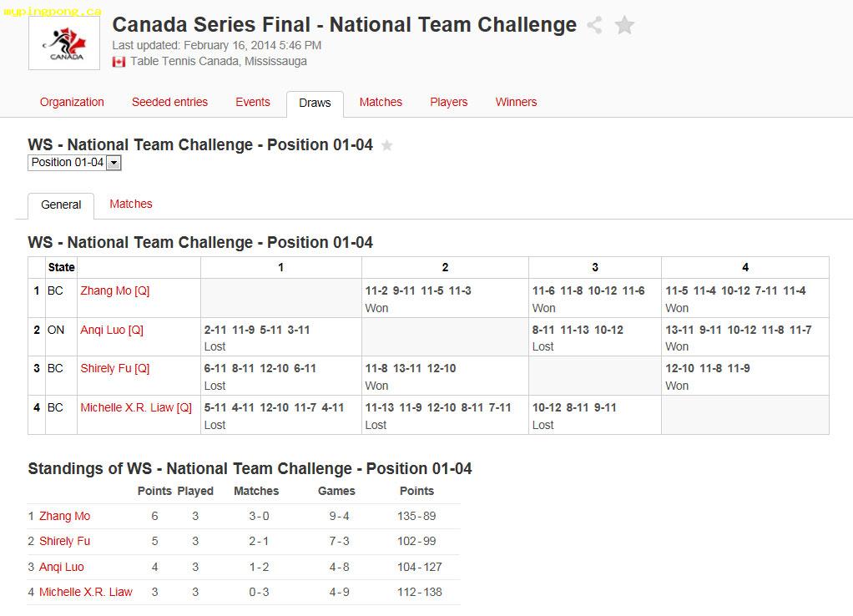Click Shirely Fu in the standings list

(65, 542)
